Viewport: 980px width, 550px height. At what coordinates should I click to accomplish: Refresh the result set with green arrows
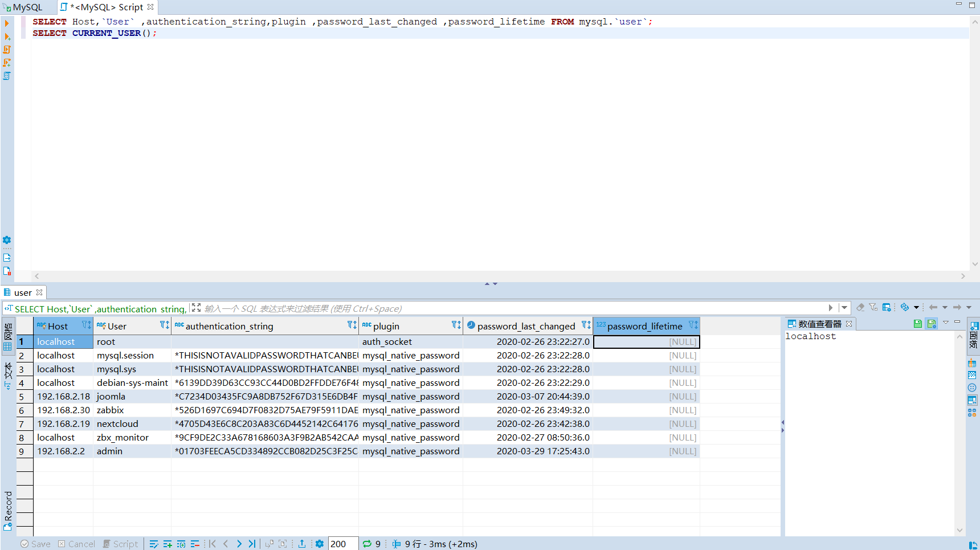point(367,544)
